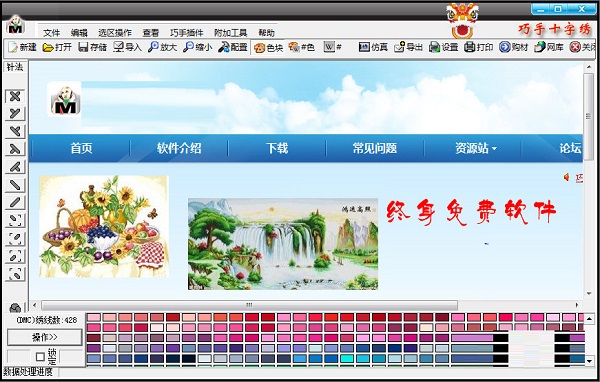The height and width of the screenshot is (382, 600).
Task: Open the 文件 (File) menu
Action: pos(52,33)
